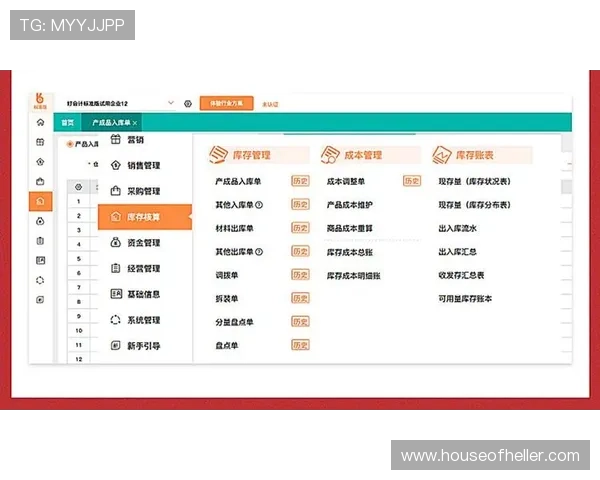
Task: Open 基础信息 menu item
Action: 143,294
